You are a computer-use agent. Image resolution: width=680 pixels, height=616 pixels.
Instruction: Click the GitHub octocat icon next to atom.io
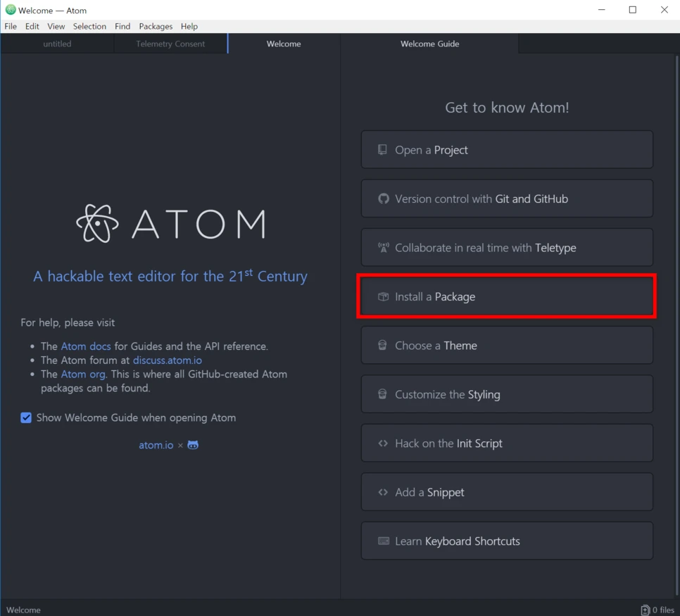coord(193,445)
